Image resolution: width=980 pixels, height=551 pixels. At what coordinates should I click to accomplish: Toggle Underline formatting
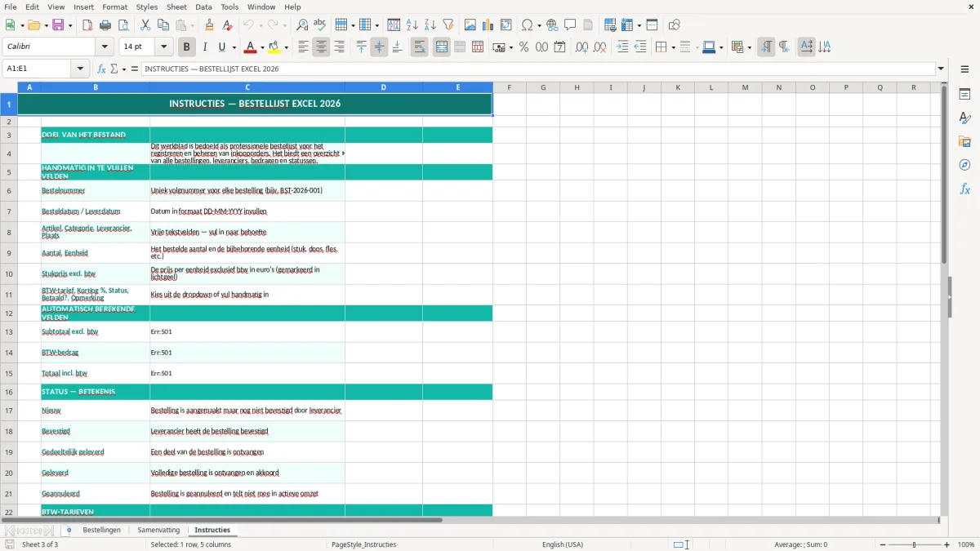point(222,47)
